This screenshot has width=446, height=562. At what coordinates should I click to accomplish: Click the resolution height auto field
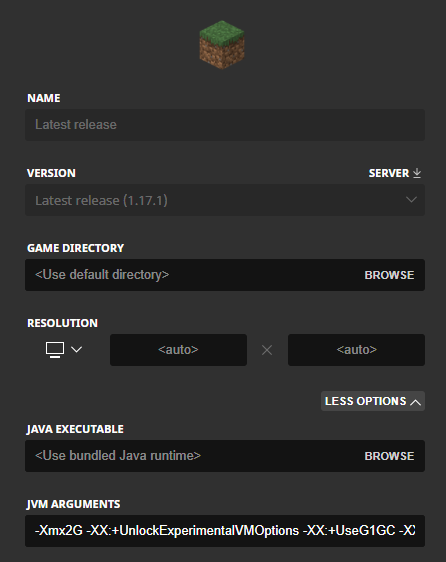[356, 350]
